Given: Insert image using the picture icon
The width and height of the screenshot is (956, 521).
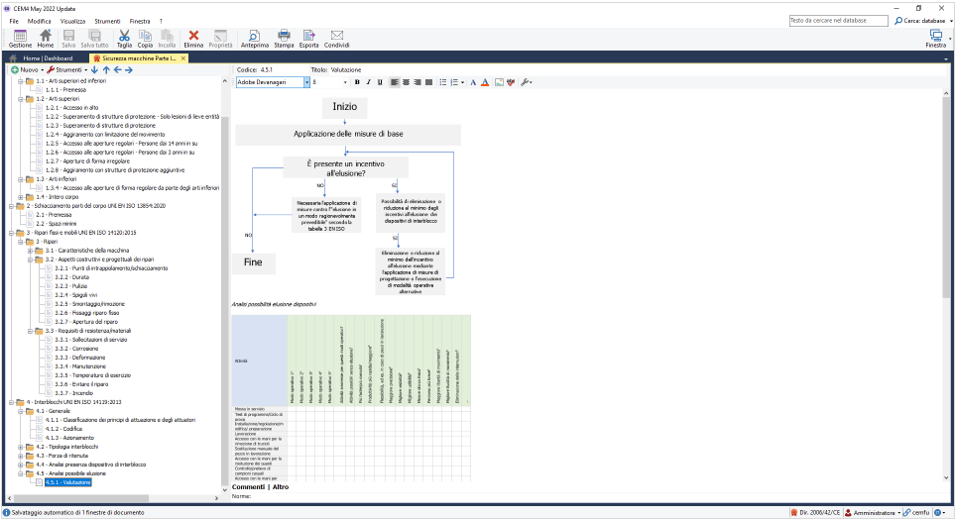Looking at the screenshot, I should point(499,82).
